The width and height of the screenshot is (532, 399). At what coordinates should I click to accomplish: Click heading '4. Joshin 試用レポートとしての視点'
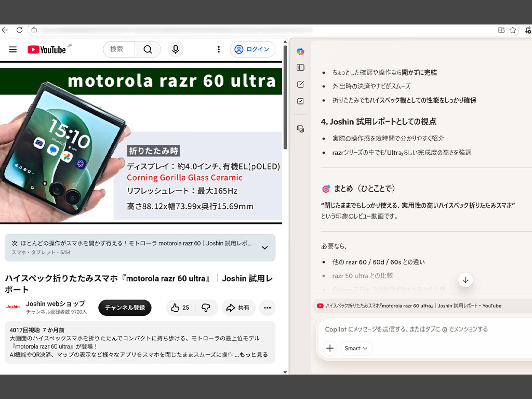(379, 122)
